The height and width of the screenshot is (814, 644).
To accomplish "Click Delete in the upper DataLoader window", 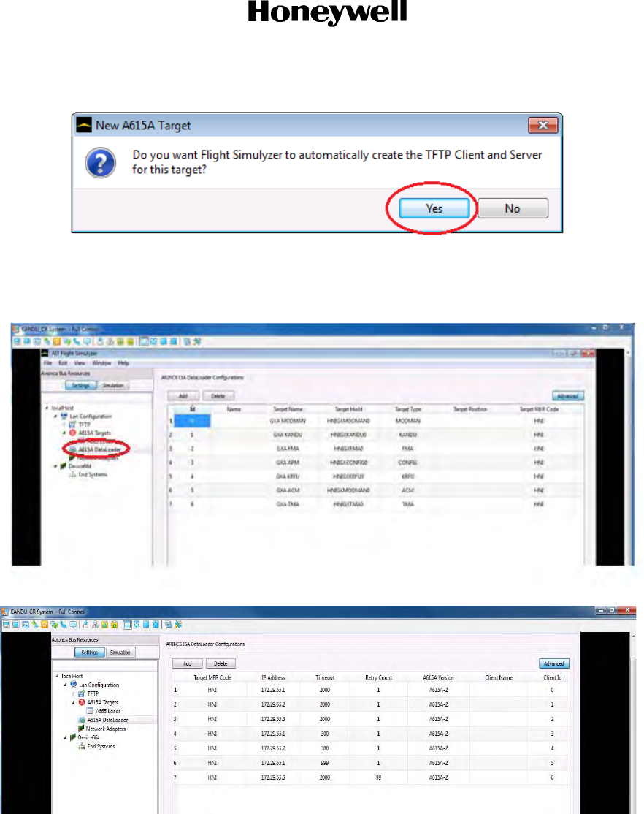I will click(218, 395).
